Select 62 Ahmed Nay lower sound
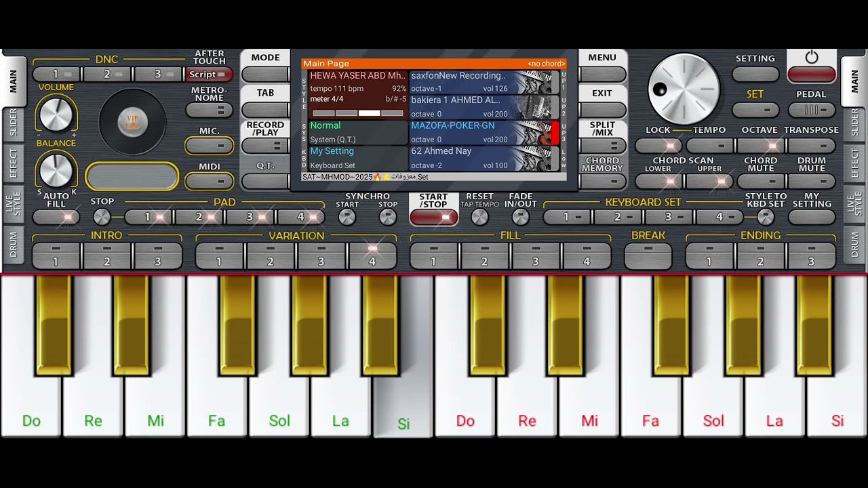 pos(485,158)
